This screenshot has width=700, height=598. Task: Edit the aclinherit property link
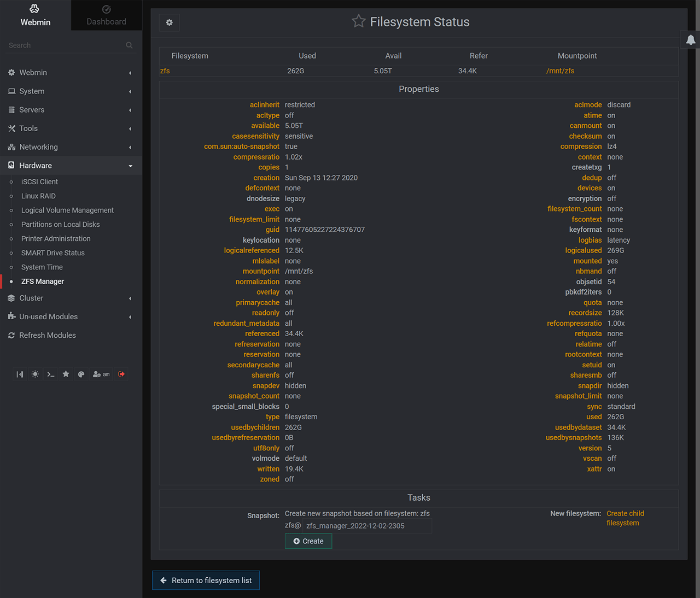264,105
